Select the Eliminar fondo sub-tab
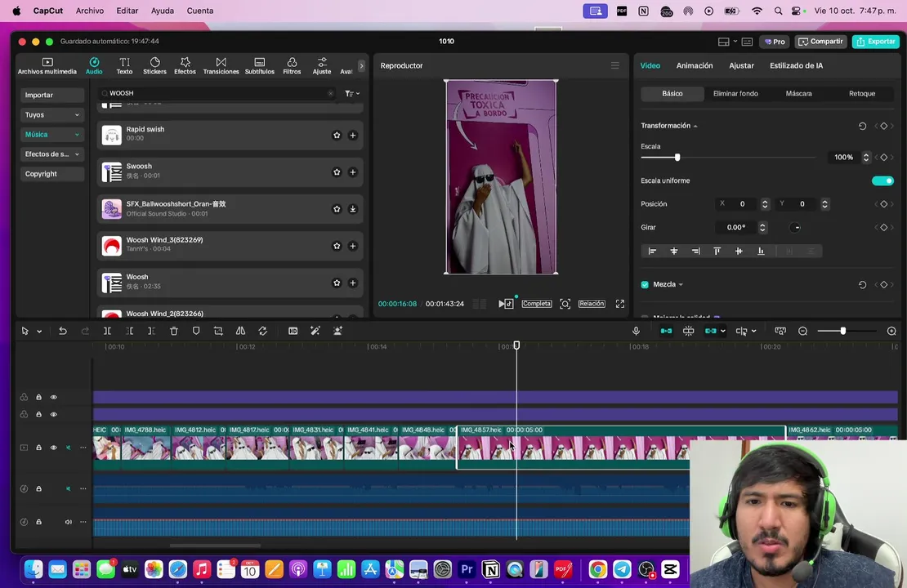Screen dimensions: 907x588 [735, 93]
